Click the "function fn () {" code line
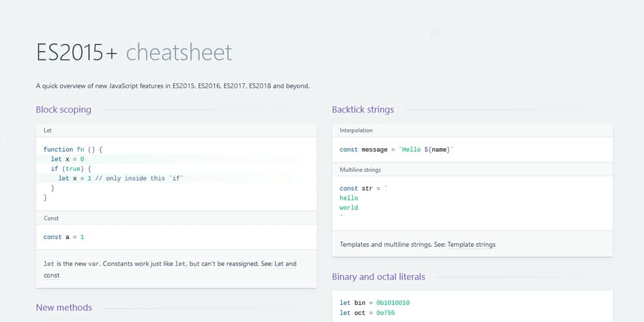The height and width of the screenshot is (322, 644). coord(73,149)
